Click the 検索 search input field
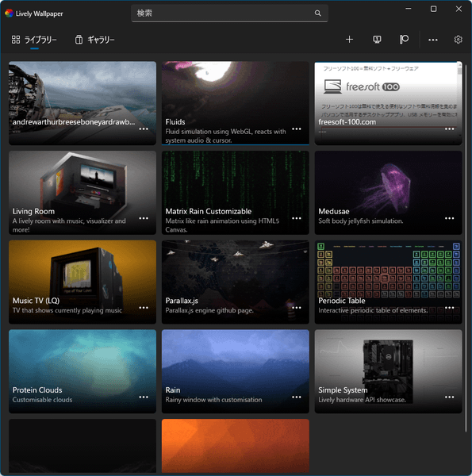The width and height of the screenshot is (472, 476). pos(229,13)
